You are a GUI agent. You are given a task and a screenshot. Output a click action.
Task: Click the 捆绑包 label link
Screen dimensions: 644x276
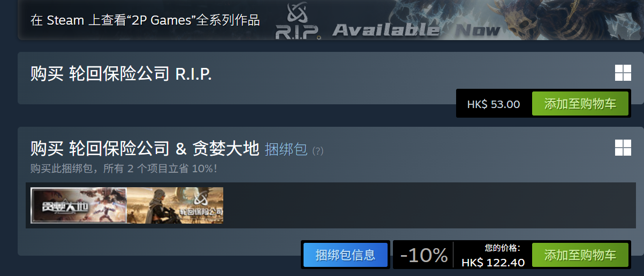tap(286, 149)
